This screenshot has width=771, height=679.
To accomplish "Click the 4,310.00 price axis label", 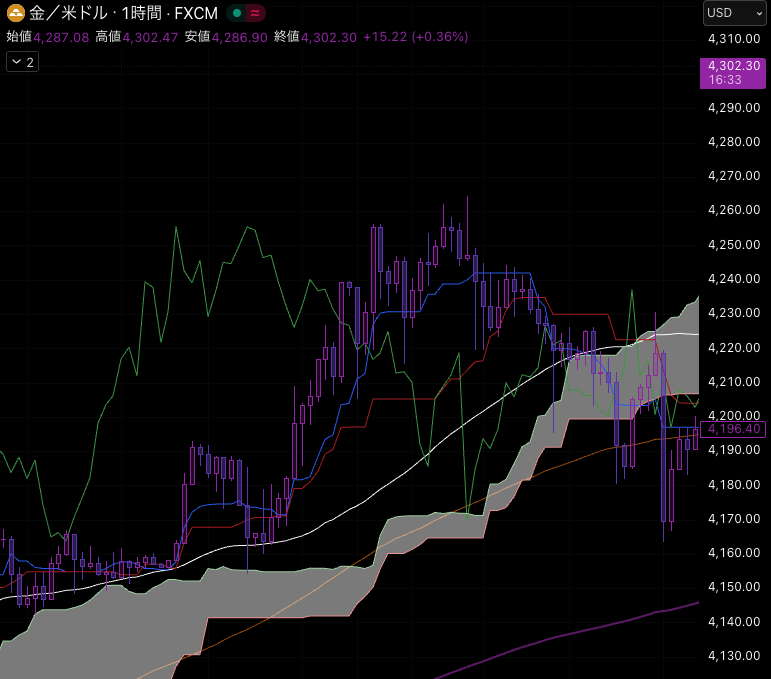I will tap(734, 39).
